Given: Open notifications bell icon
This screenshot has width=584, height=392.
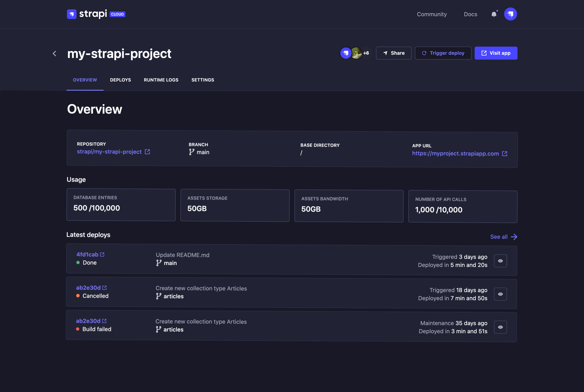Looking at the screenshot, I should click(x=494, y=14).
